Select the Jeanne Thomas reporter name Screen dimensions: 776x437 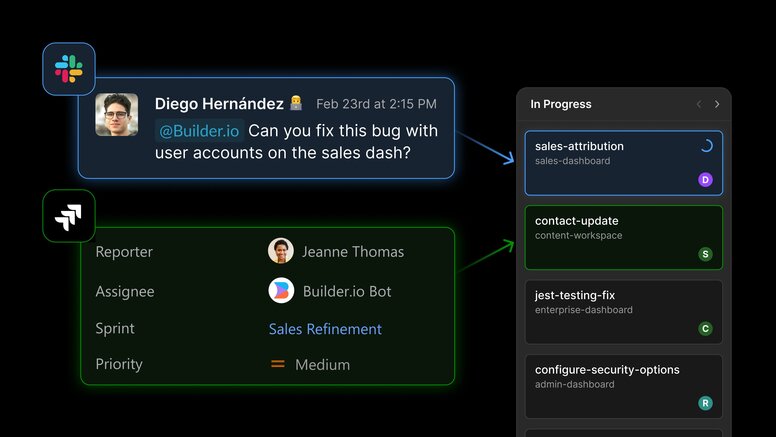pyautogui.click(x=353, y=252)
